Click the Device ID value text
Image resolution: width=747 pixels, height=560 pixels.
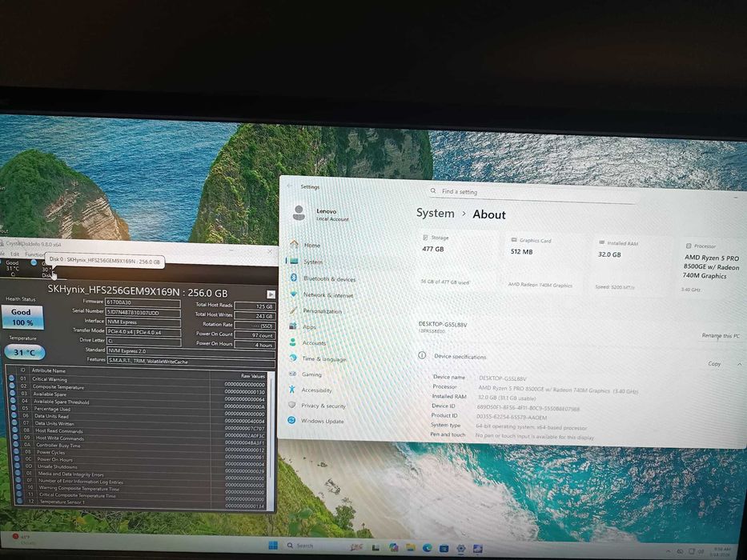(528, 408)
